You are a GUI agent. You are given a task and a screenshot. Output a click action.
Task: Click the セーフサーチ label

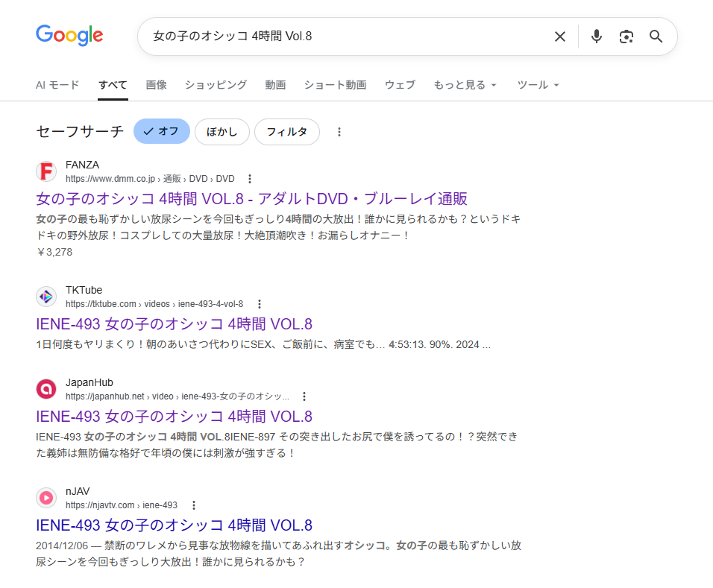[80, 131]
